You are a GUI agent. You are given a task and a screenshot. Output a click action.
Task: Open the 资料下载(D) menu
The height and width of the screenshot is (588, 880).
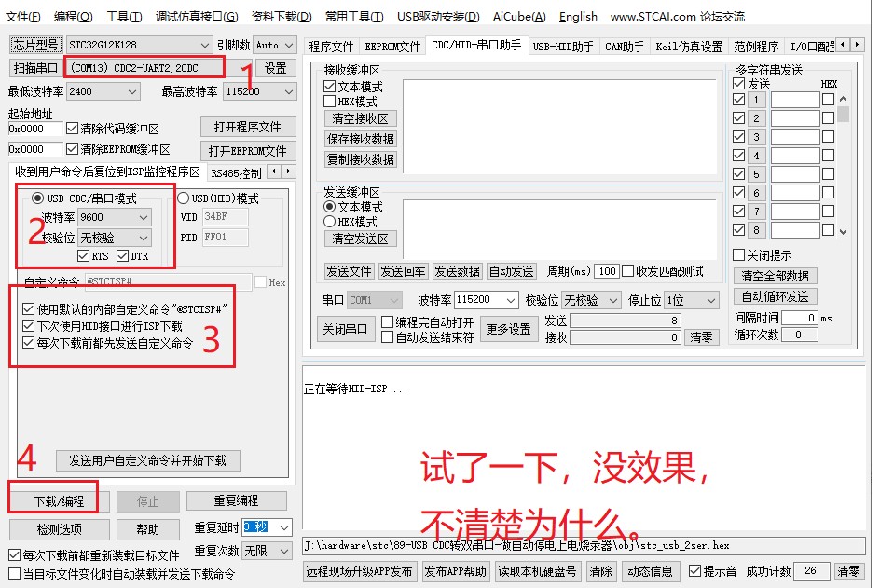tap(281, 16)
